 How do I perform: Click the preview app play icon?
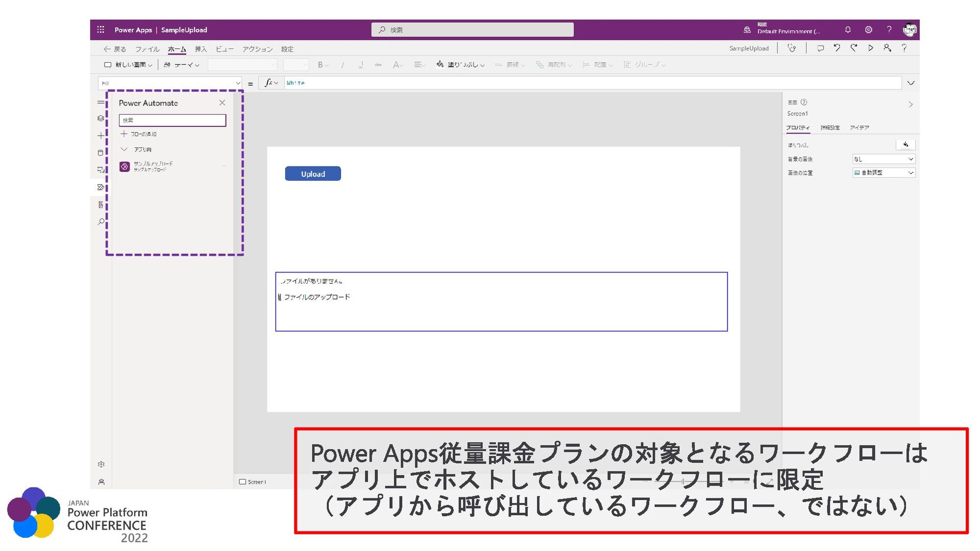871,48
